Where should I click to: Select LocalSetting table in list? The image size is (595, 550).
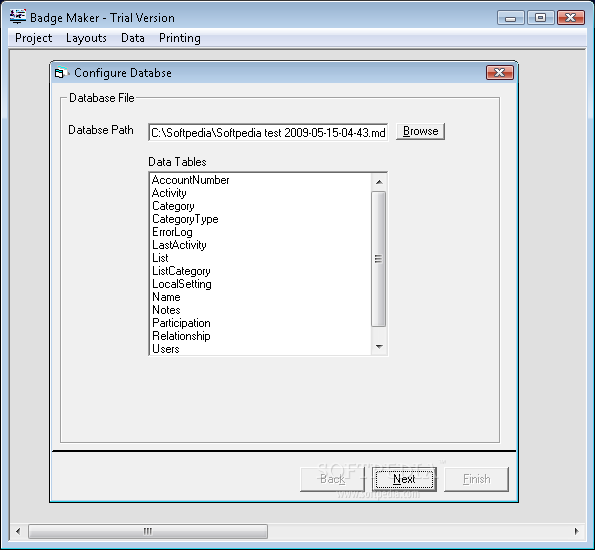click(260, 284)
